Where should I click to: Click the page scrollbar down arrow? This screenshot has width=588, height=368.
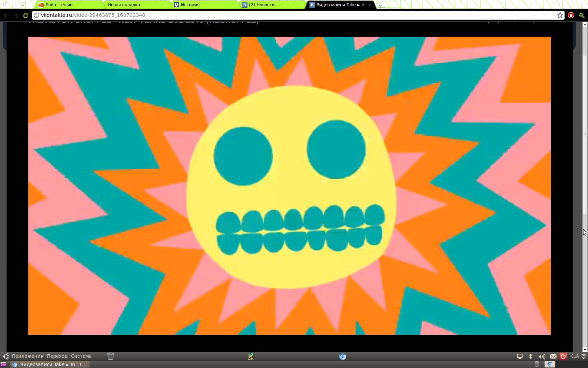click(x=585, y=350)
